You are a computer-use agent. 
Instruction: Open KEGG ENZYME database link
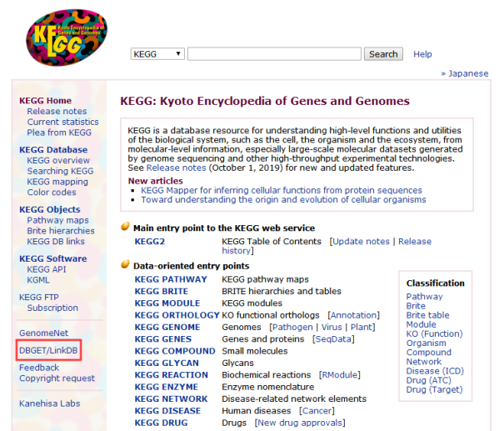pos(166,387)
